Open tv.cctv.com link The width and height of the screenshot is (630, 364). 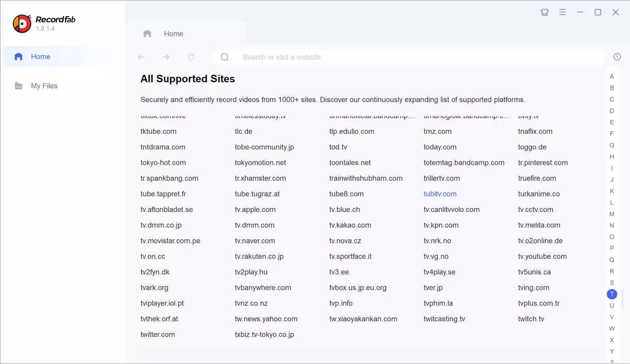tap(535, 210)
